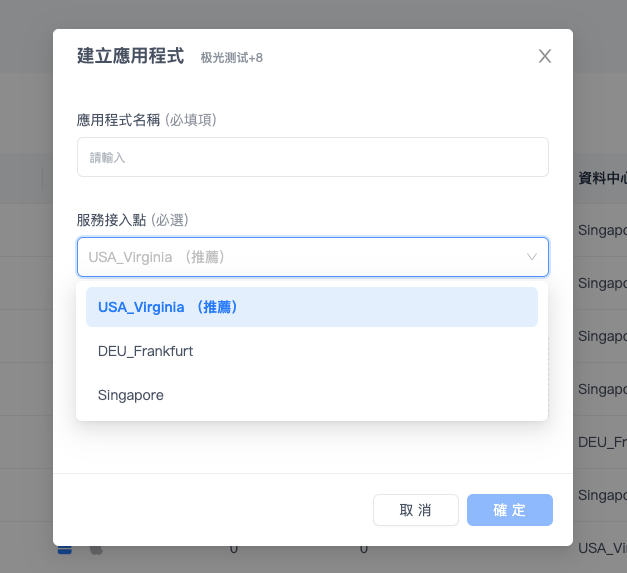This screenshot has width=627, height=573.
Task: Pick Singapore option in dropdown list
Action: pos(312,395)
